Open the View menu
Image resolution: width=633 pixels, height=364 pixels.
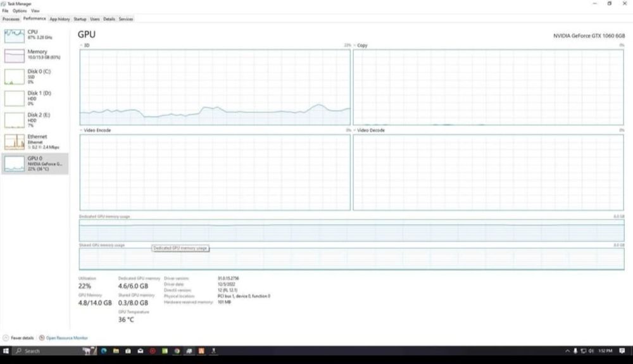[x=35, y=11]
